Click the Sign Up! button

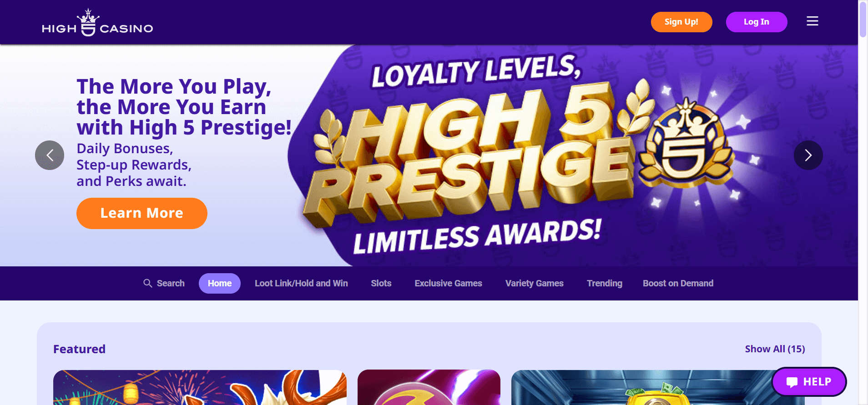(x=681, y=22)
